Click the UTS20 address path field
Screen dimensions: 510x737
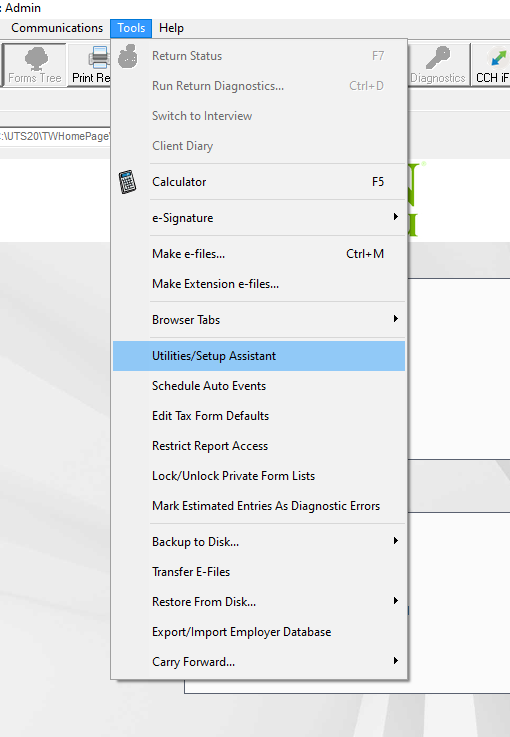coord(55,136)
